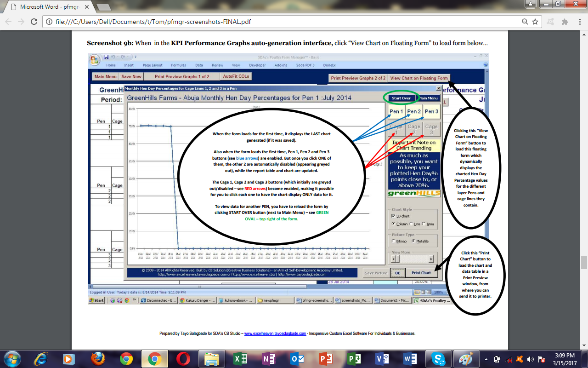This screenshot has height=368, width=588.
Task: Click Chrome's reload page icon
Action: (x=34, y=22)
